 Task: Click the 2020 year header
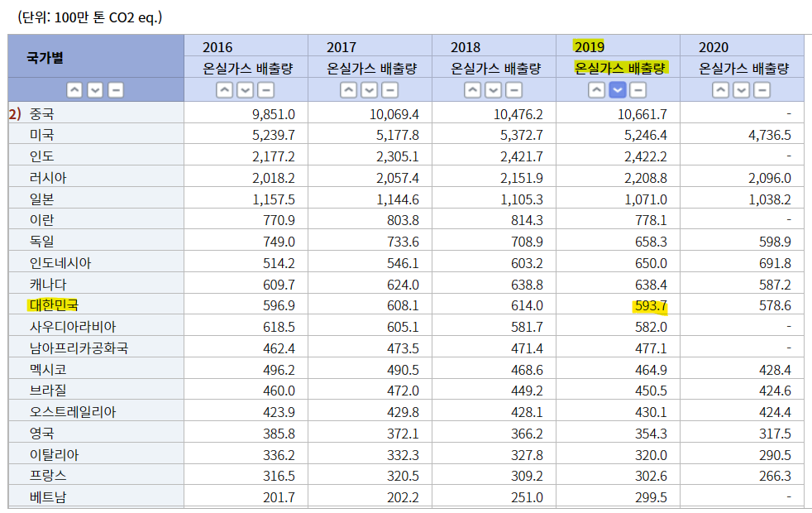pos(714,47)
